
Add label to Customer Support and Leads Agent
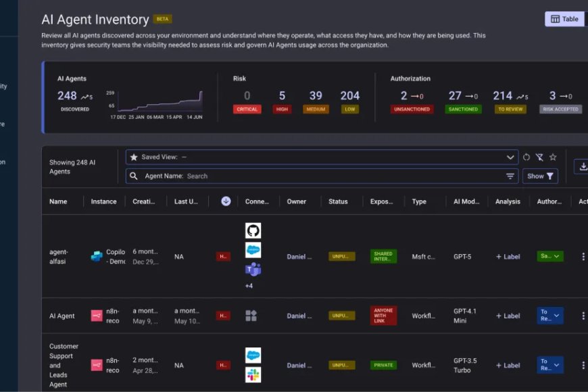point(508,366)
